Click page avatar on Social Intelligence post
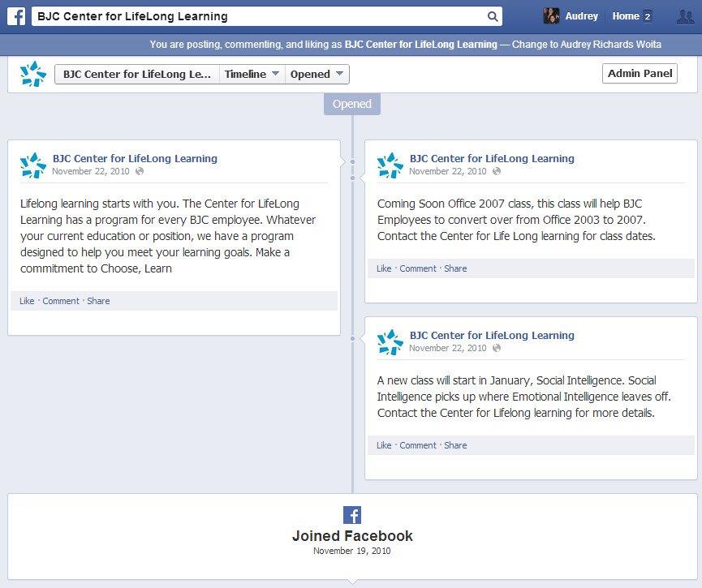The image size is (702, 588). point(390,342)
